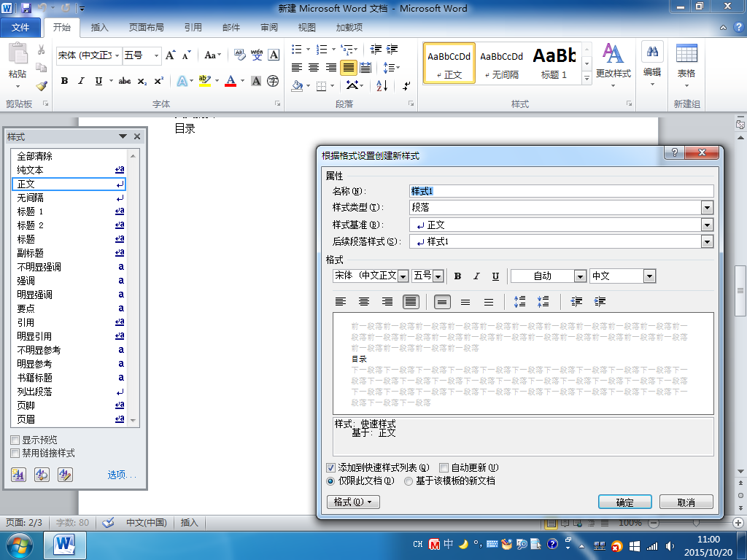Select Only in this document radio

click(x=330, y=481)
